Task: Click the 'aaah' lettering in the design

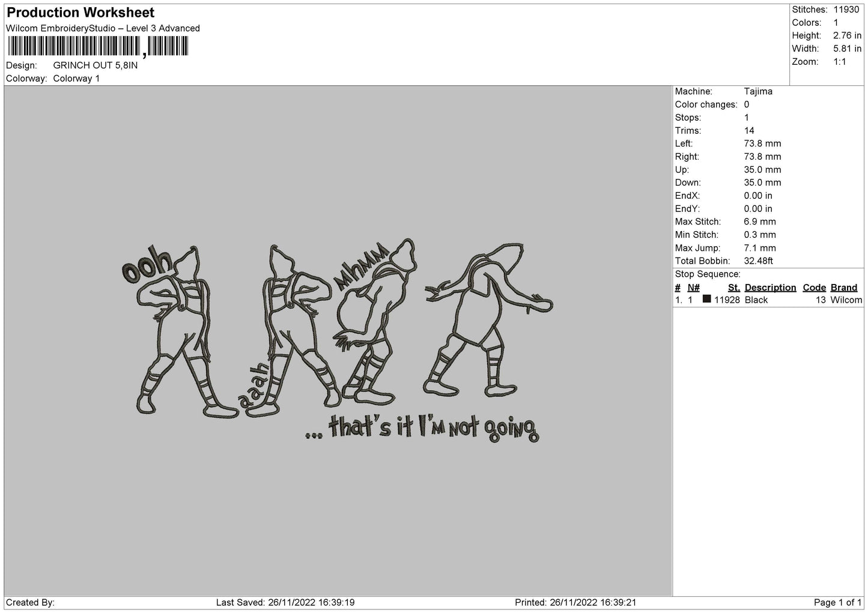Action: pos(253,385)
